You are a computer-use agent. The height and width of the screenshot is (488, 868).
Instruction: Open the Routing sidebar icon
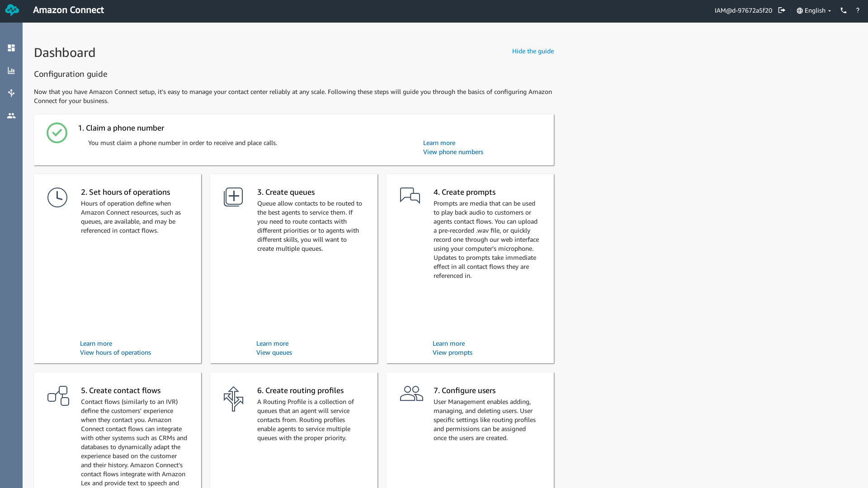click(x=11, y=93)
